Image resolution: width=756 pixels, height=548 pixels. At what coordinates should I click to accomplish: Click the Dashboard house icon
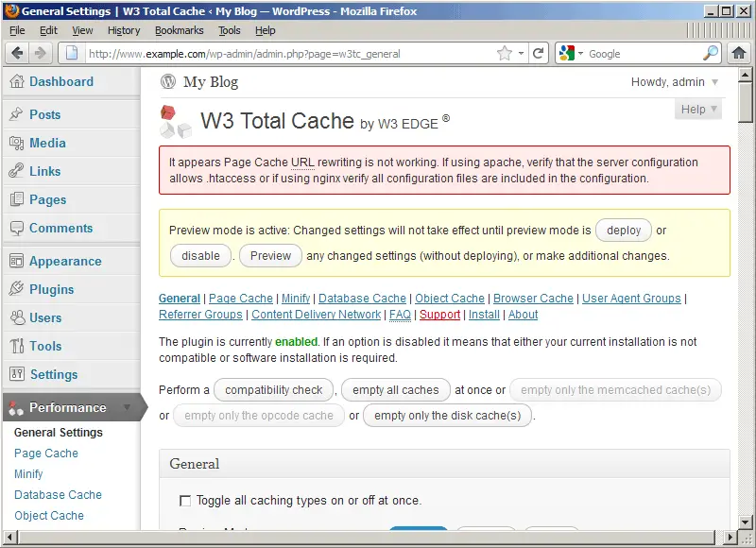17,81
